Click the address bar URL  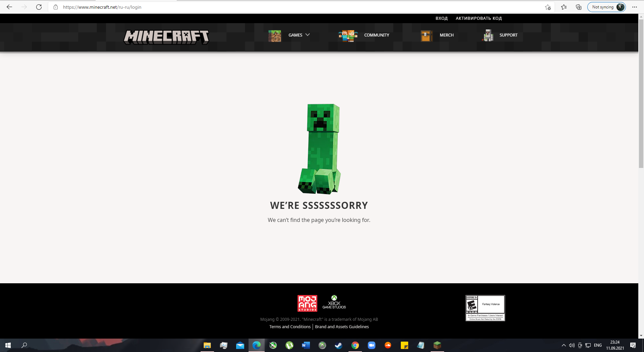coord(102,7)
